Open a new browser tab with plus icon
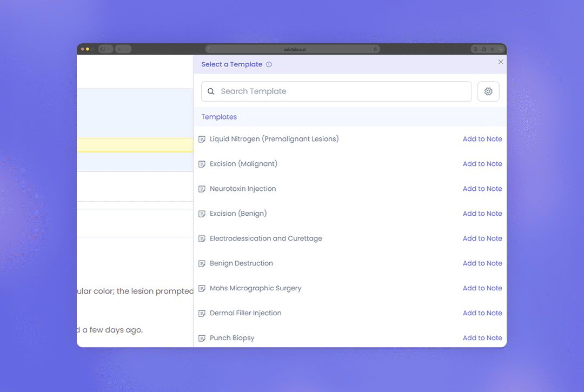This screenshot has width=584, height=392. (x=492, y=49)
